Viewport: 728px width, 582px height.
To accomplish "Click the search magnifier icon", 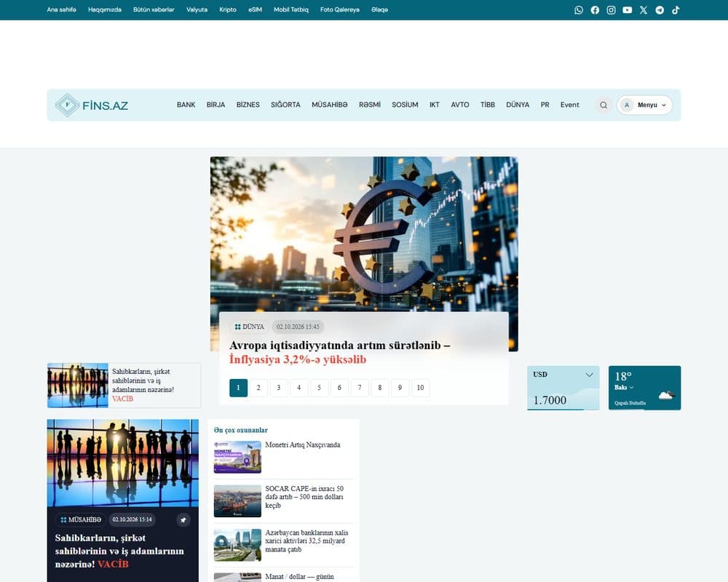I will (x=603, y=105).
